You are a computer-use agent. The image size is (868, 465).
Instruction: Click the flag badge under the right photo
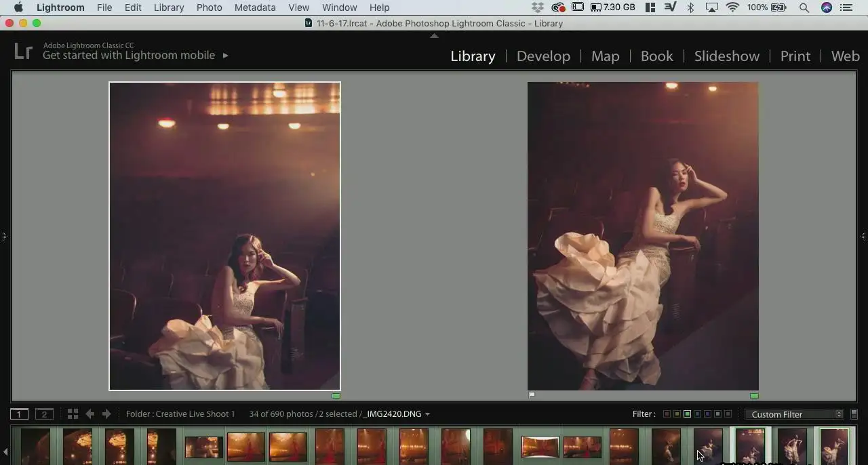coord(532,395)
